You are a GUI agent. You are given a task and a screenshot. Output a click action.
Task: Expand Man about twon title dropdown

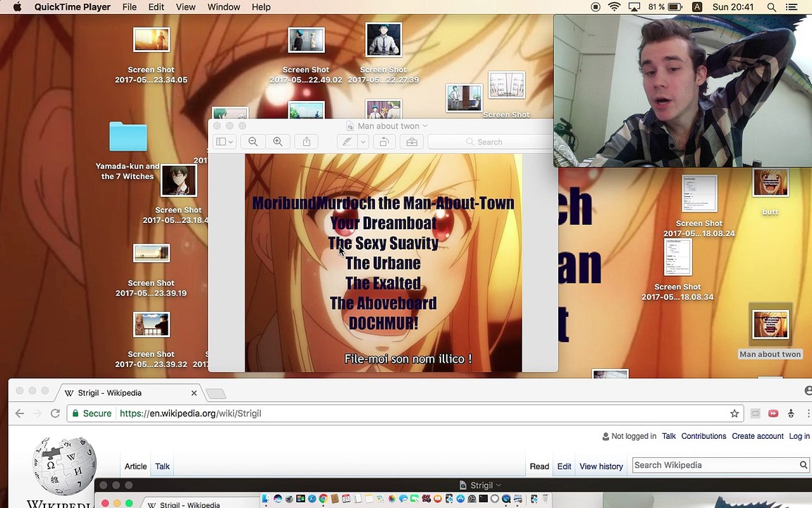[425, 126]
